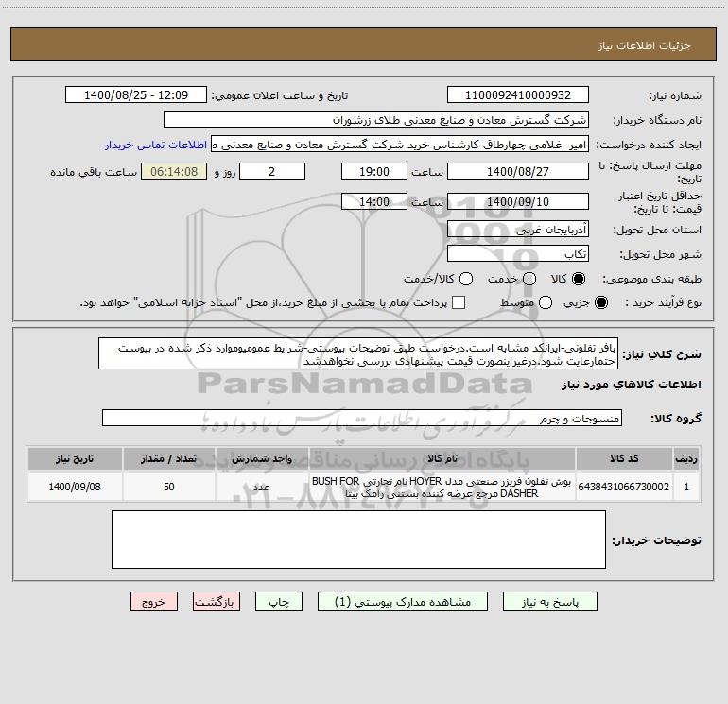This screenshot has width=728, height=704.
Task: Click the نام کالا column header
Action: point(442,458)
